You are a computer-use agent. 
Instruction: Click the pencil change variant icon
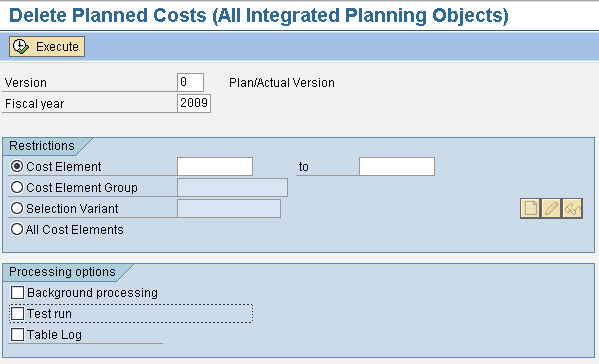pyautogui.click(x=551, y=209)
